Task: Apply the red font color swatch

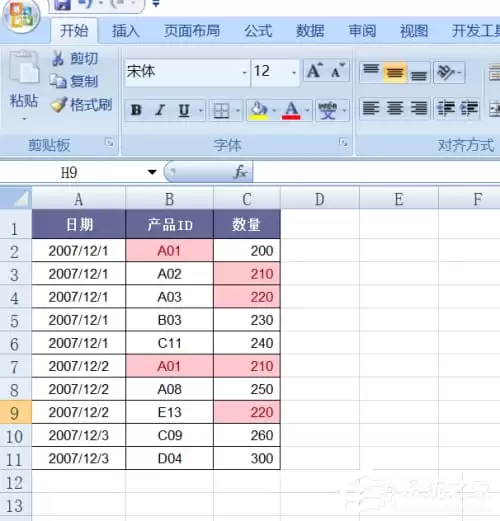Action: tap(291, 110)
